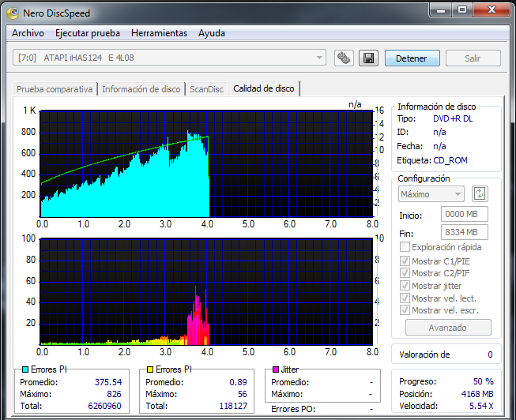Click the options wrench icon in toolbar
This screenshot has width=516, height=420.
pos(344,58)
